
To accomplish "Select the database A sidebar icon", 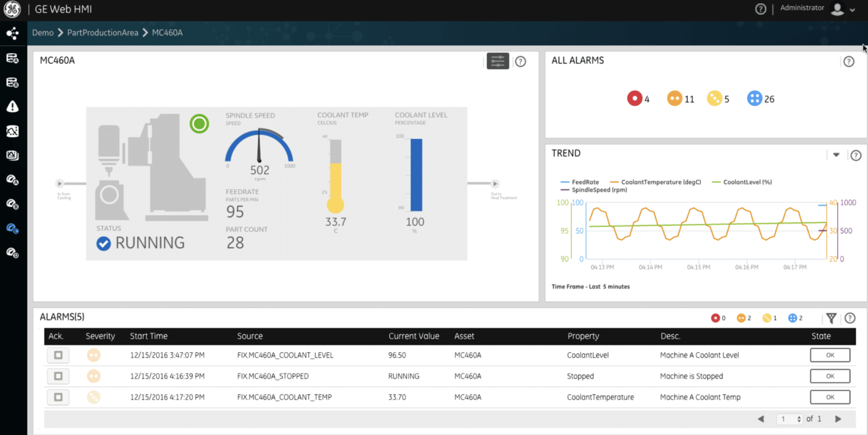I will (13, 58).
